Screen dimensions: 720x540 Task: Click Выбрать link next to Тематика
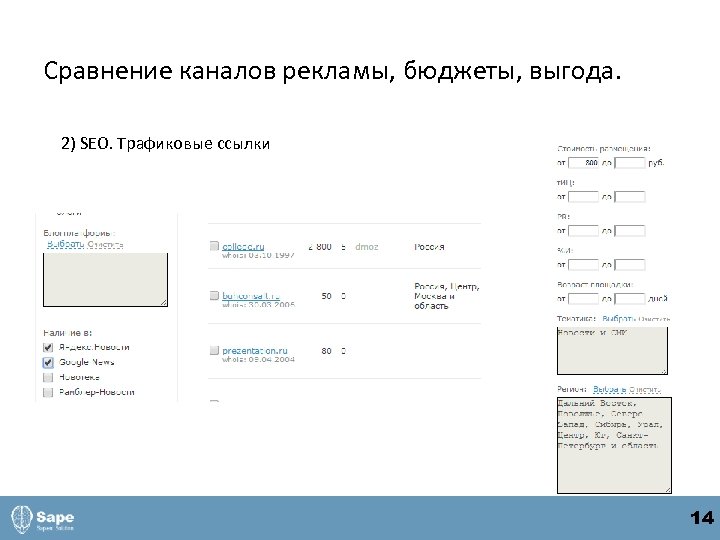[618, 318]
